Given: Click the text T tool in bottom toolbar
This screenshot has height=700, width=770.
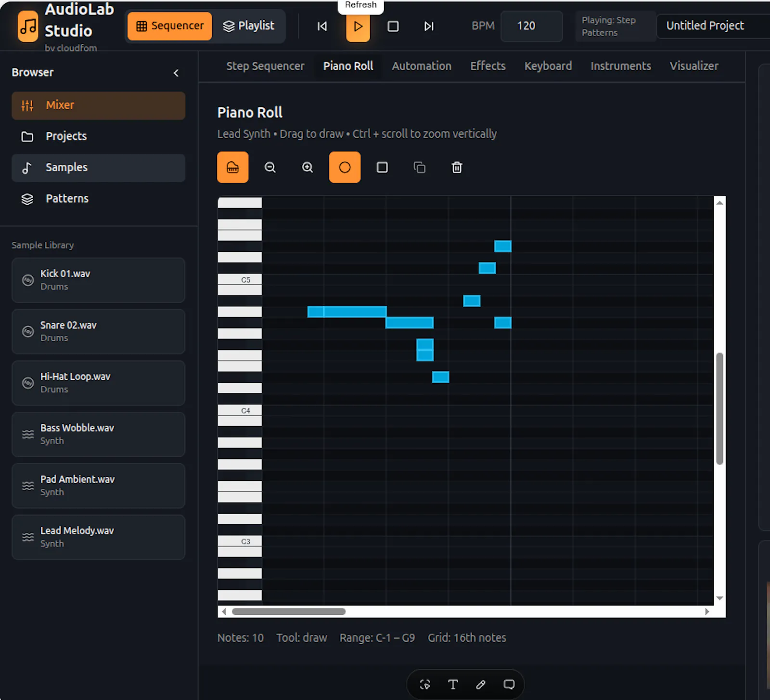Looking at the screenshot, I should (x=453, y=685).
